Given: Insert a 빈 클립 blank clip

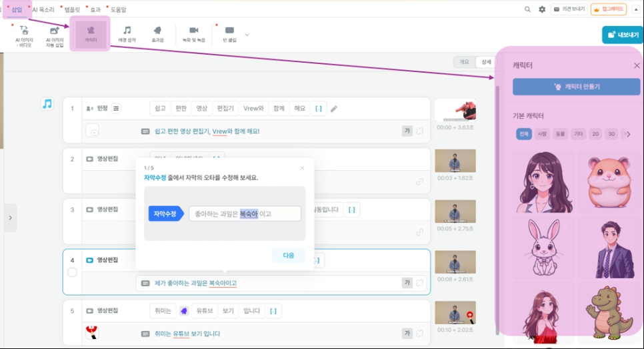Looking at the screenshot, I should point(229,34).
